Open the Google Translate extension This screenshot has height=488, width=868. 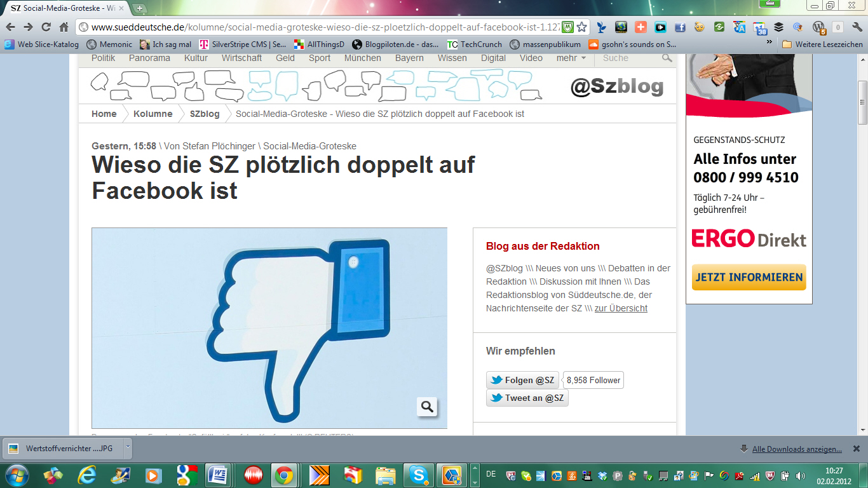pos(739,27)
